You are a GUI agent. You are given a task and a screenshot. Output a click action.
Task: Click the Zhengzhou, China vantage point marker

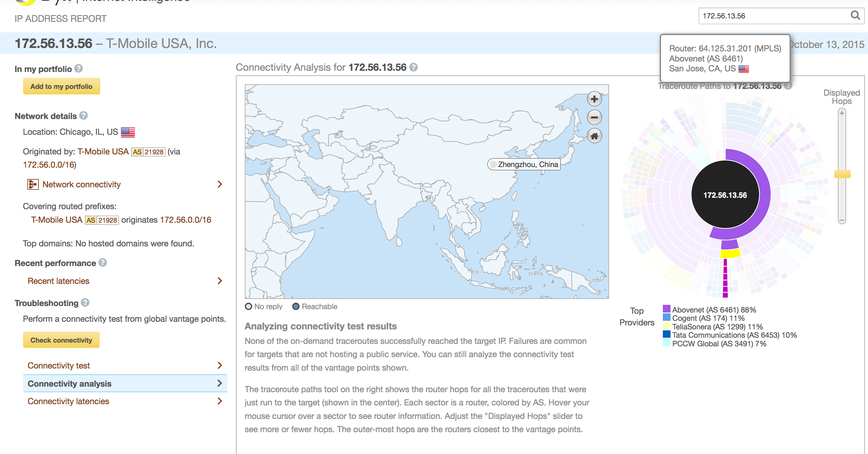493,165
